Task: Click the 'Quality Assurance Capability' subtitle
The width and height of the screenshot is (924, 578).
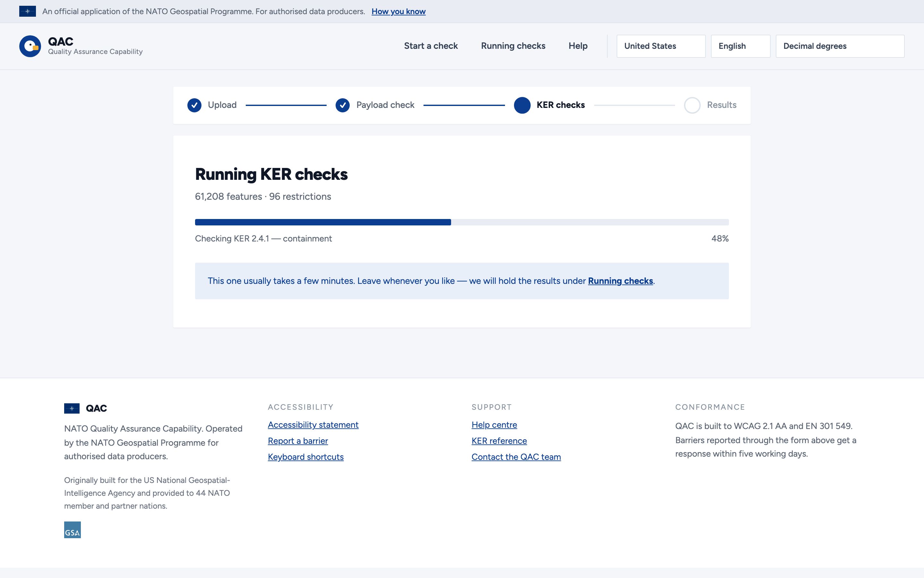Action: [96, 52]
